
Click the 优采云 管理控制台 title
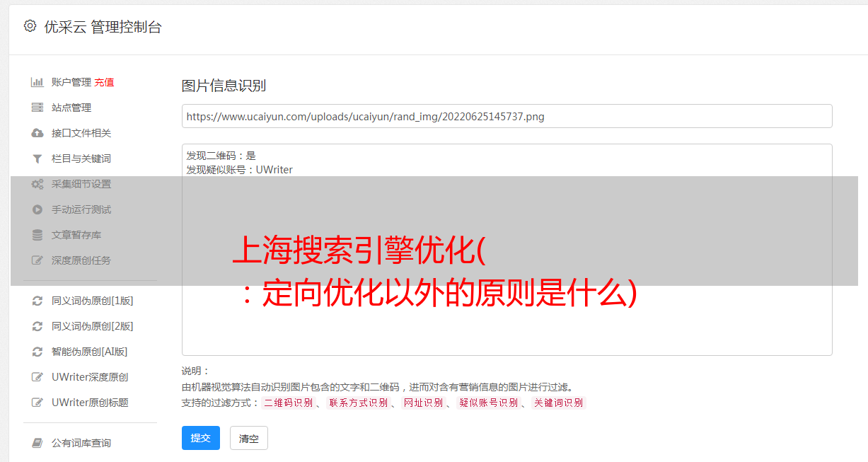coord(103,27)
